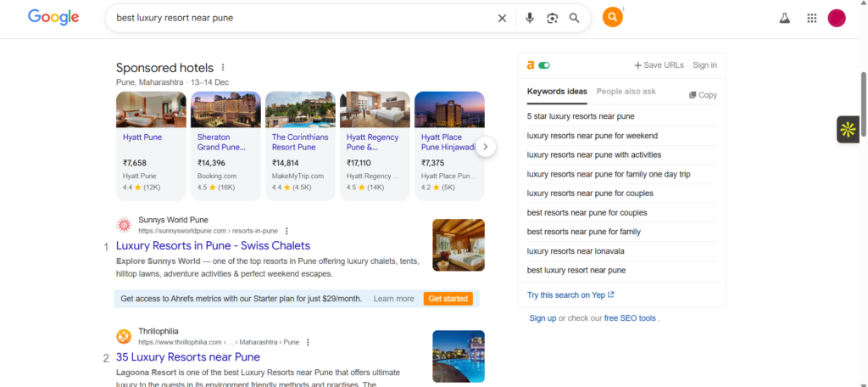Screen dimensions: 868x387
Task: Start voice search with the microphone icon
Action: (x=530, y=18)
